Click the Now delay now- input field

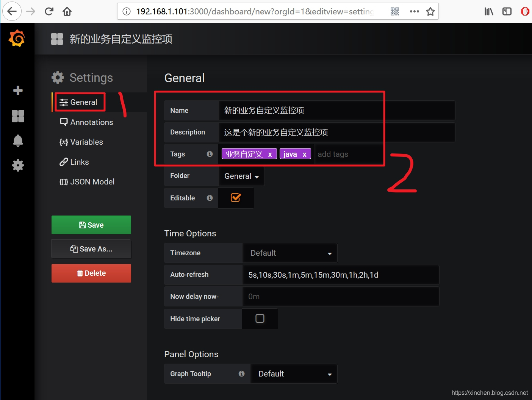tap(341, 297)
